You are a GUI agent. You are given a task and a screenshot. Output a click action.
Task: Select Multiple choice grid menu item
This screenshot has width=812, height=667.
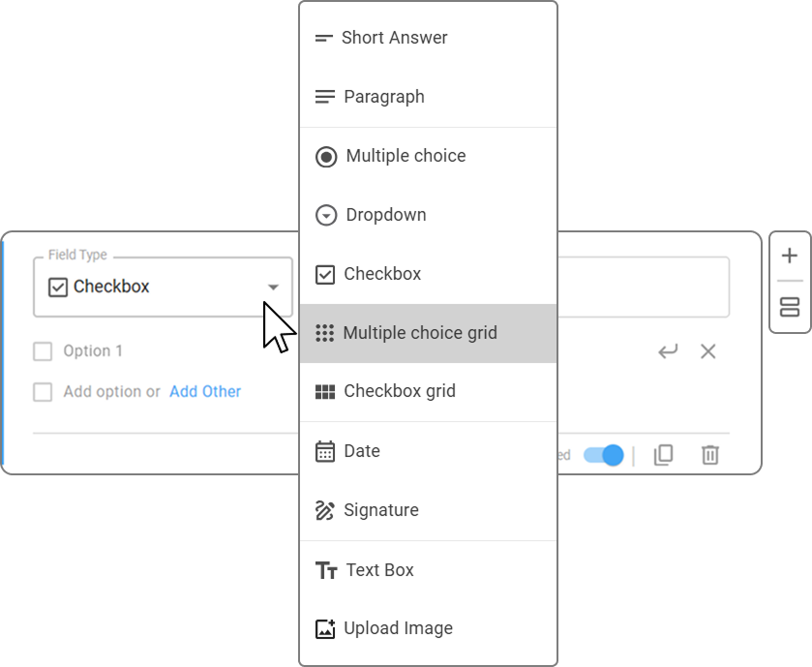click(x=429, y=333)
